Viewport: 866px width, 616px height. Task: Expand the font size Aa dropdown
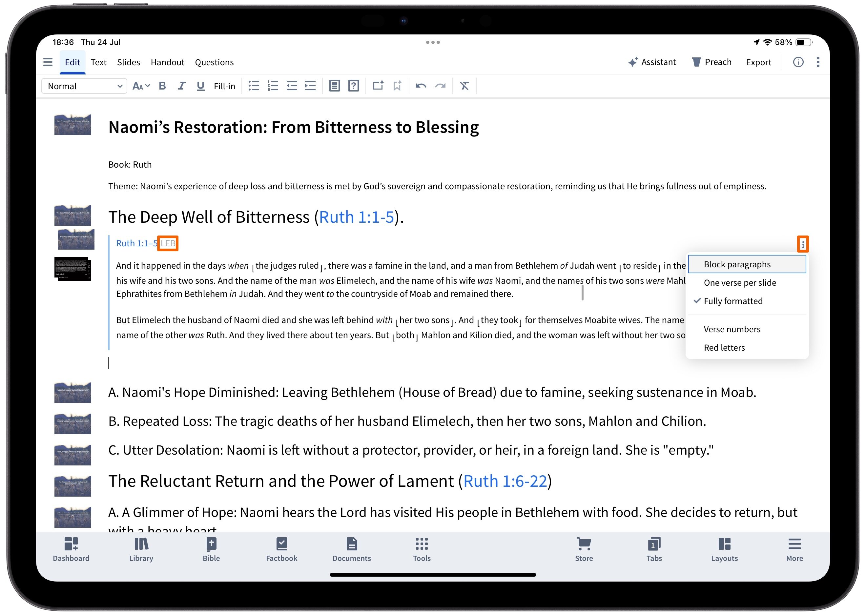point(141,86)
